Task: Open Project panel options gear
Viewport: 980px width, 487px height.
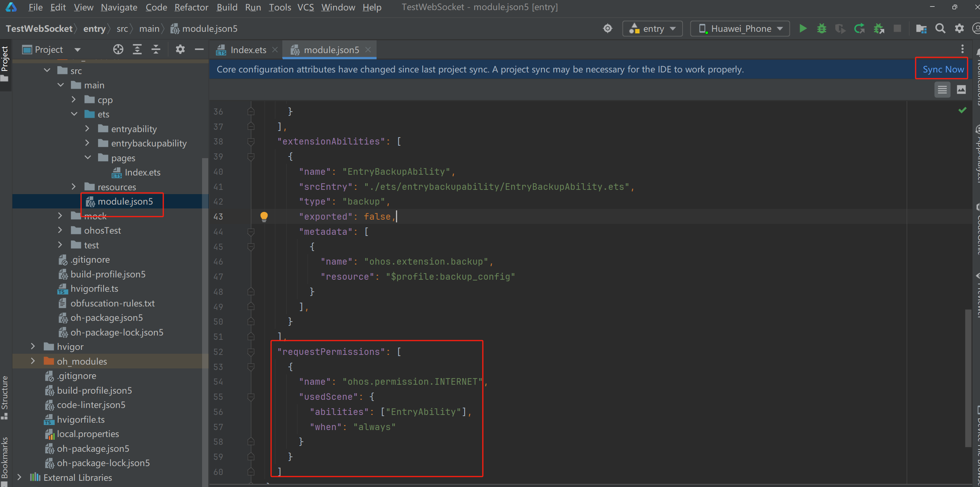Action: (x=180, y=49)
